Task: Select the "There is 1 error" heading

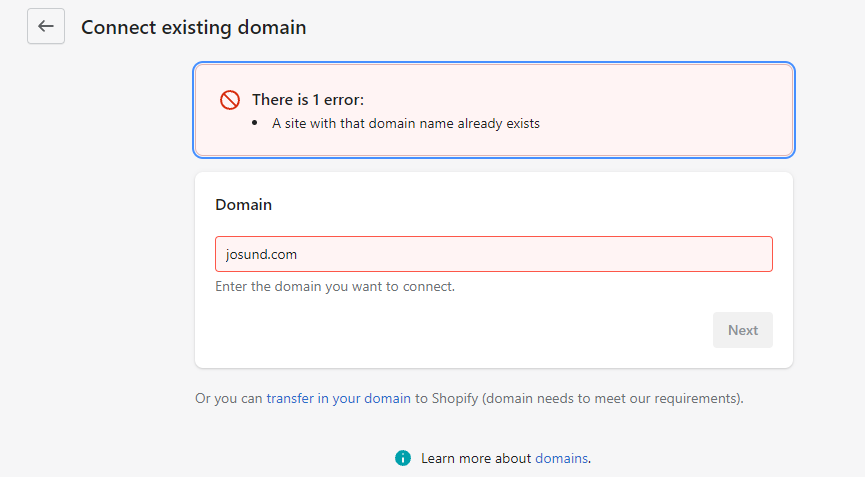Action: (x=308, y=100)
